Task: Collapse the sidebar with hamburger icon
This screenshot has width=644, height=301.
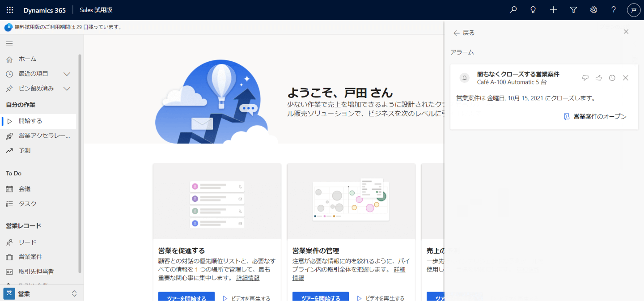Action: point(9,43)
